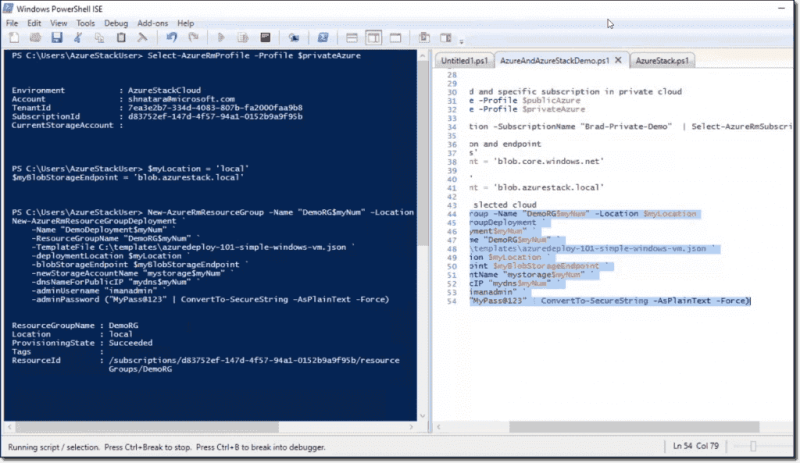800x463 pixels.
Task: Click the Run Selection icon
Action: 243,37
